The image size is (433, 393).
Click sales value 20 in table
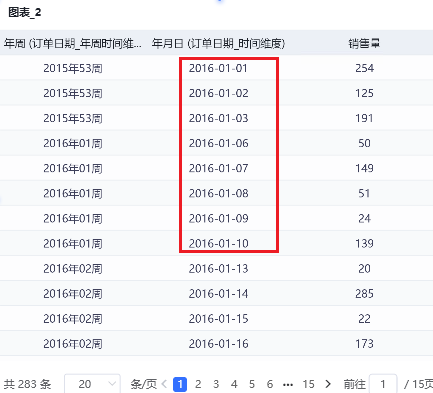(x=364, y=268)
